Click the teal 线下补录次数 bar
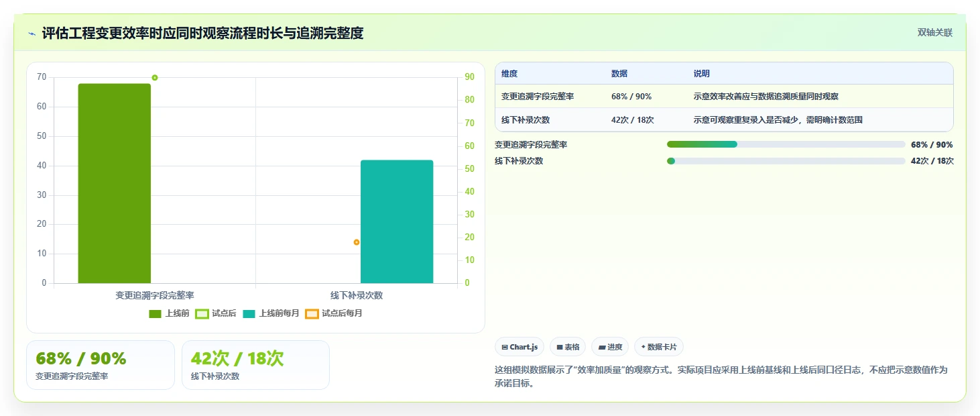980x416 pixels. [397, 221]
